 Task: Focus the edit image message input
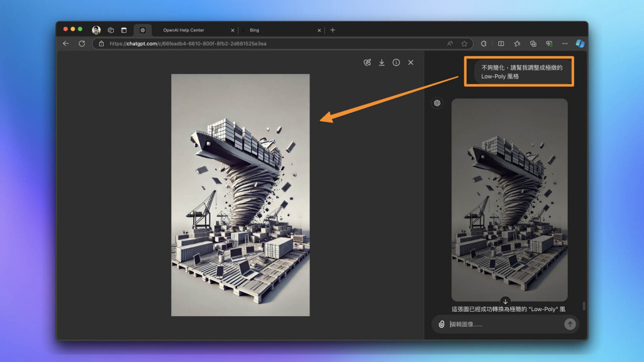[x=505, y=324]
